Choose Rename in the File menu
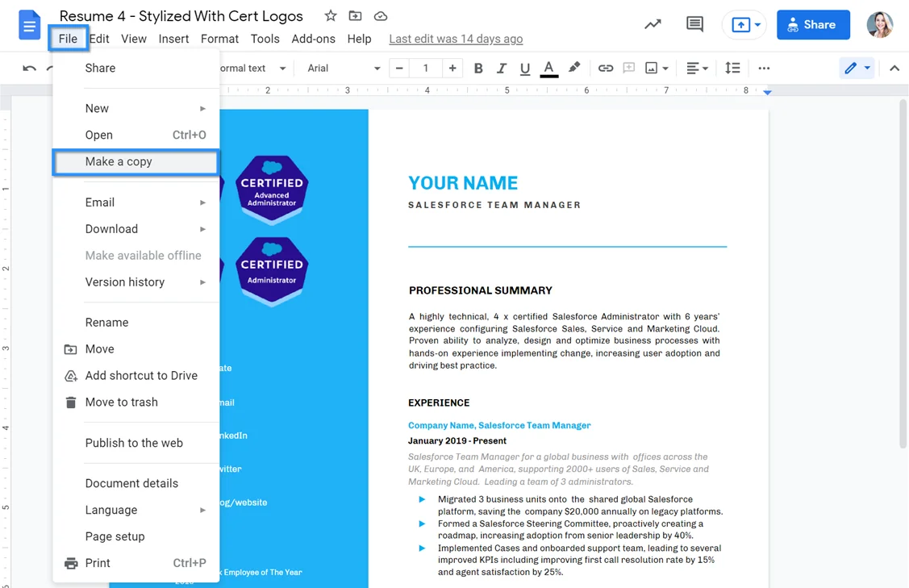The width and height of the screenshot is (909, 588). pos(136,323)
